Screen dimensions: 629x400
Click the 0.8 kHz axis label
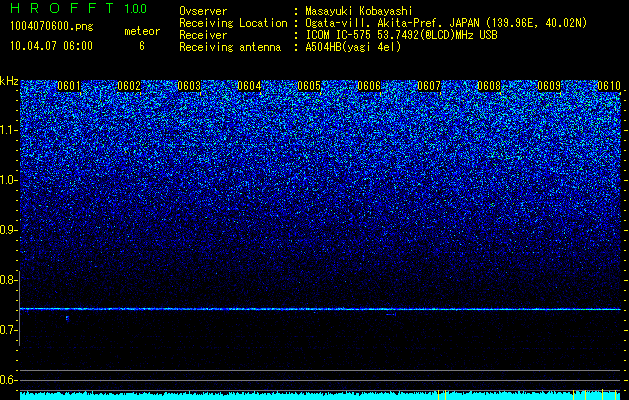(8, 280)
